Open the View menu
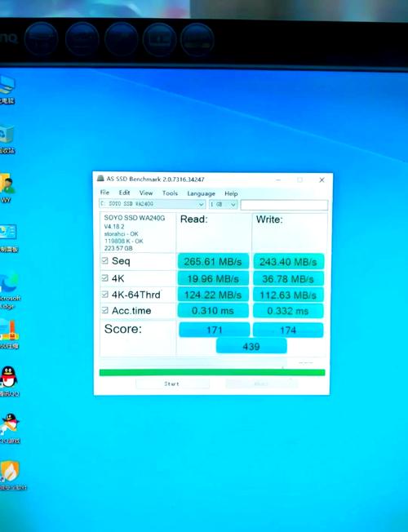Screen dimensions: 408x532 coord(146,193)
